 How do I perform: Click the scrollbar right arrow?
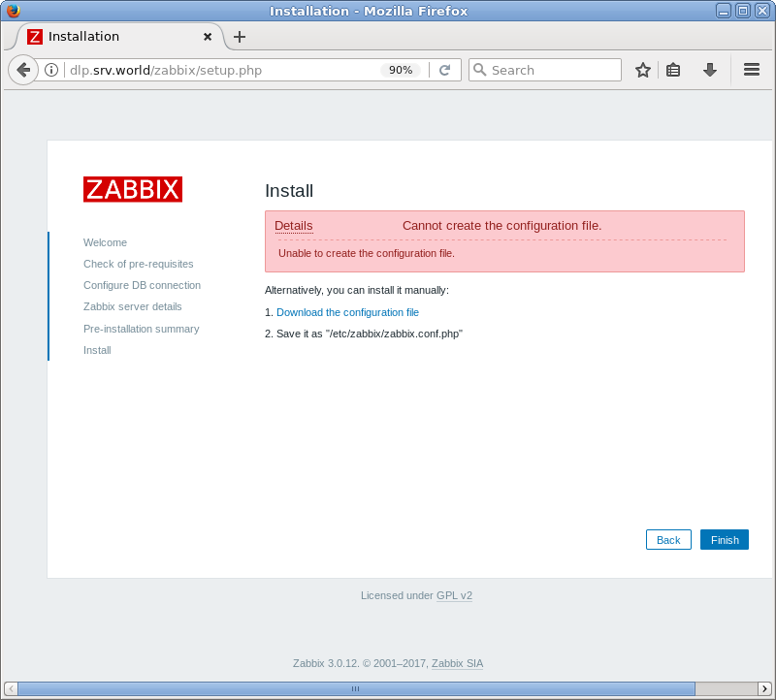coord(764,688)
